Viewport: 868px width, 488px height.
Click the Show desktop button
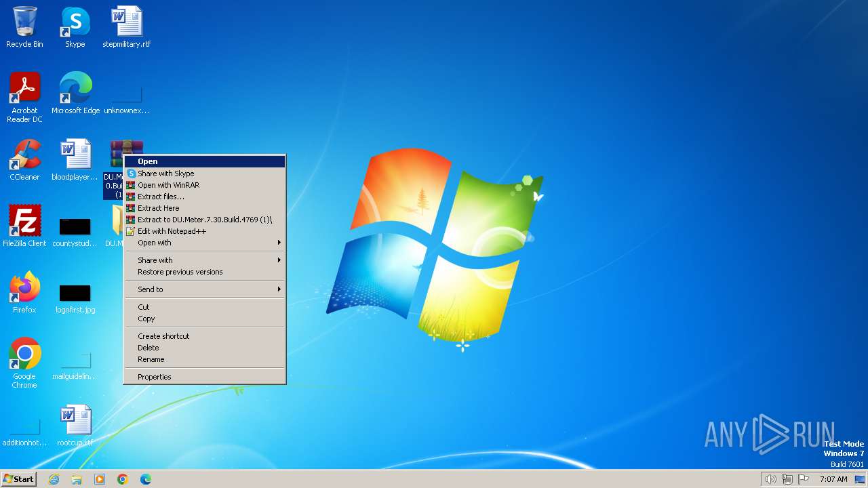tap(860, 479)
